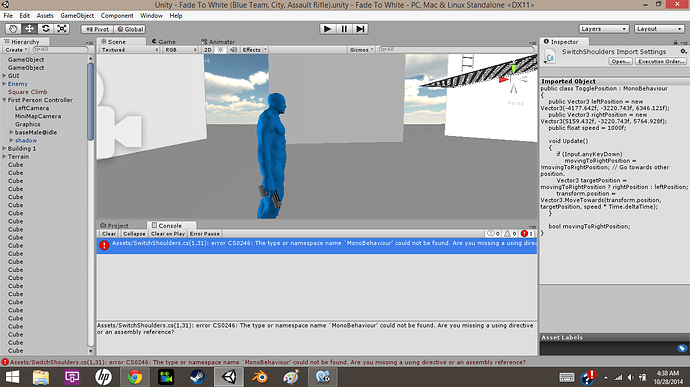Select the Scale tool
Image resolution: width=690 pixels, height=387 pixels.
coord(62,29)
